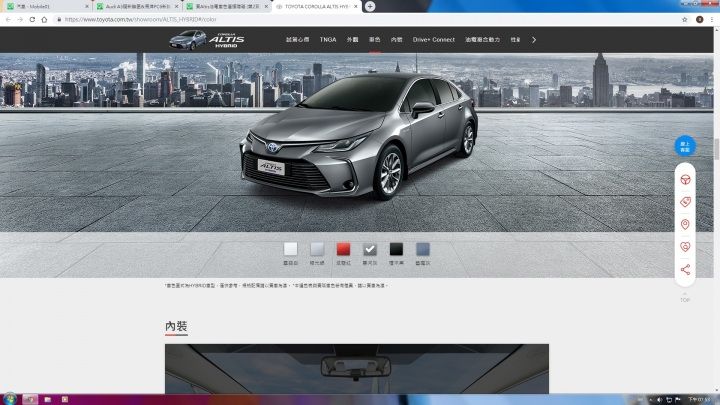Choose the checked grey car color swatch

370,249
